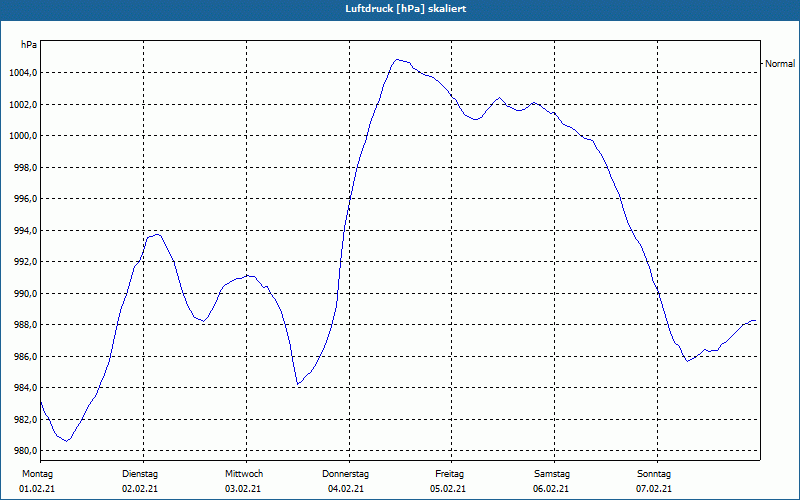The height and width of the screenshot is (500, 800).
Task: Click the 992,0 y-axis value
Action: [25, 262]
